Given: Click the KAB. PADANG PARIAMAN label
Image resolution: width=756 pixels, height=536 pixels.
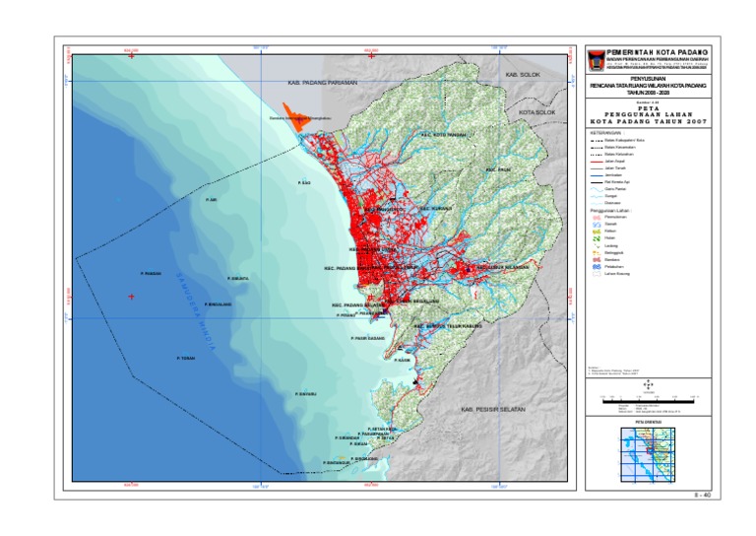Looking at the screenshot, I should pos(323,83).
